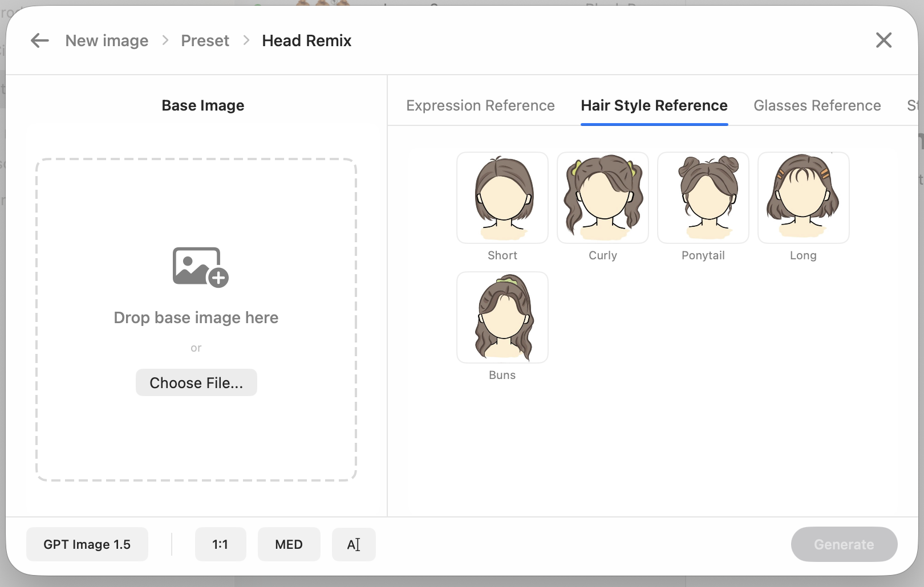This screenshot has width=924, height=587.
Task: Click the Generate button
Action: click(x=844, y=544)
